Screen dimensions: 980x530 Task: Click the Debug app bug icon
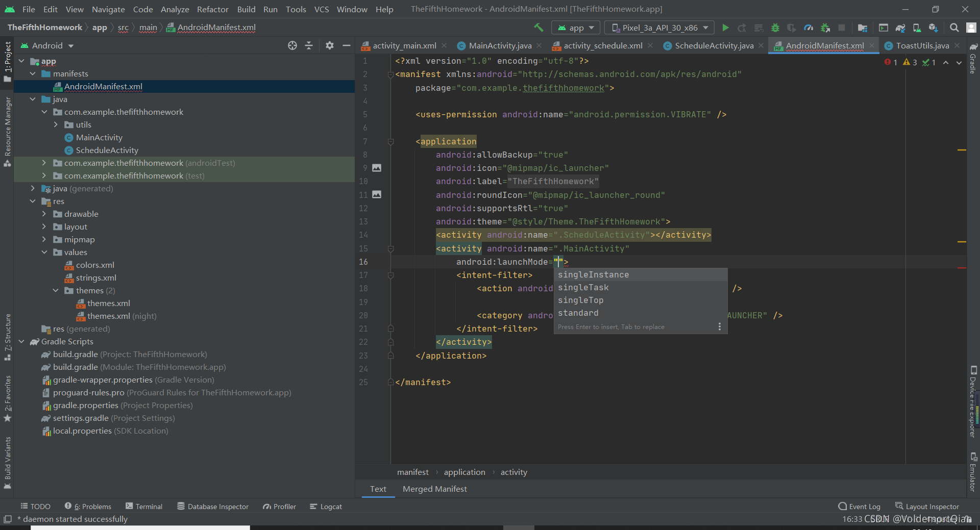click(775, 28)
